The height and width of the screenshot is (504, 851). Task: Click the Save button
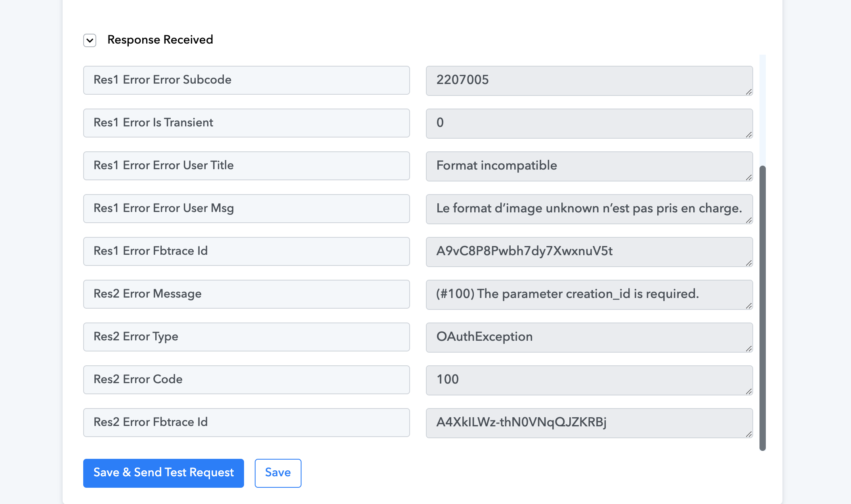click(x=278, y=473)
